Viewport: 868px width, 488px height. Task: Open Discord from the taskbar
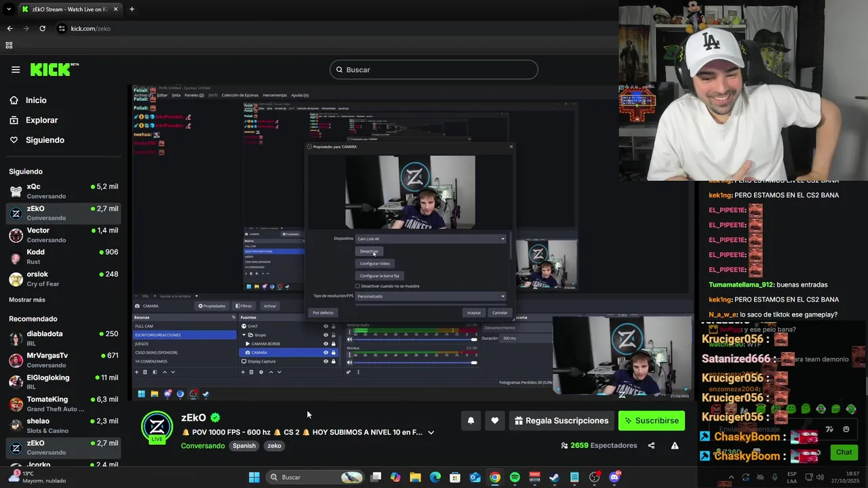point(614,477)
